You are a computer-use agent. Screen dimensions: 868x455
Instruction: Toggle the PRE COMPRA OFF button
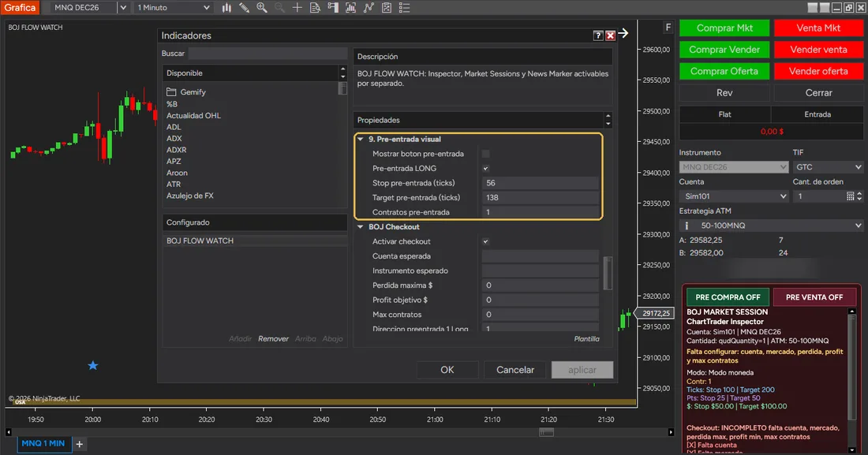click(728, 297)
